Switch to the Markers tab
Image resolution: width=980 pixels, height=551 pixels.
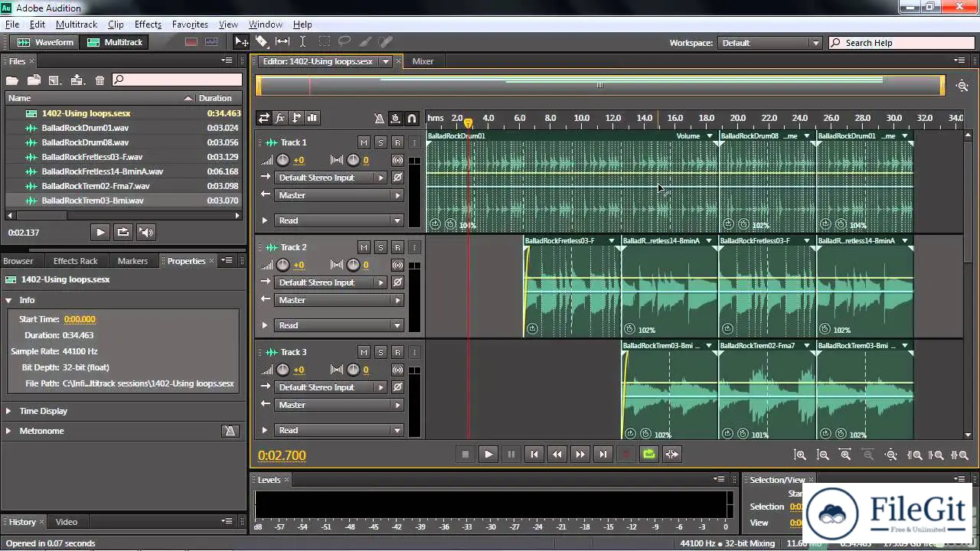[x=132, y=261]
